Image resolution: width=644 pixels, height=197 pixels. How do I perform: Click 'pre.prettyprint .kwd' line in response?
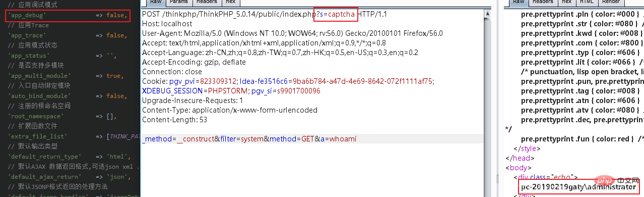[582, 33]
